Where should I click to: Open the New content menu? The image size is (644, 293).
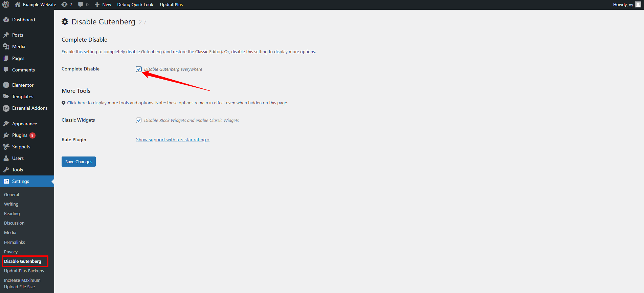click(x=103, y=4)
